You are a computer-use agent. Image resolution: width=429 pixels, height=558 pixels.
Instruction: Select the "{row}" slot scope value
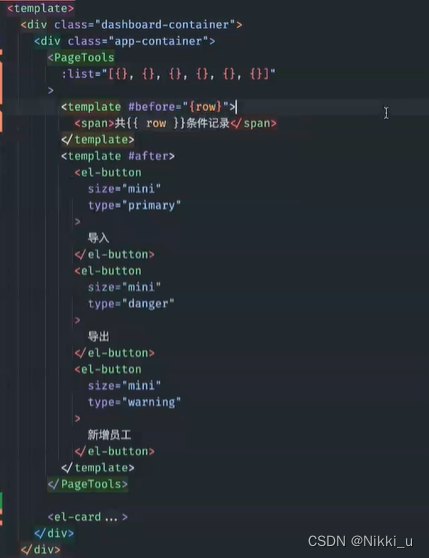[206, 107]
